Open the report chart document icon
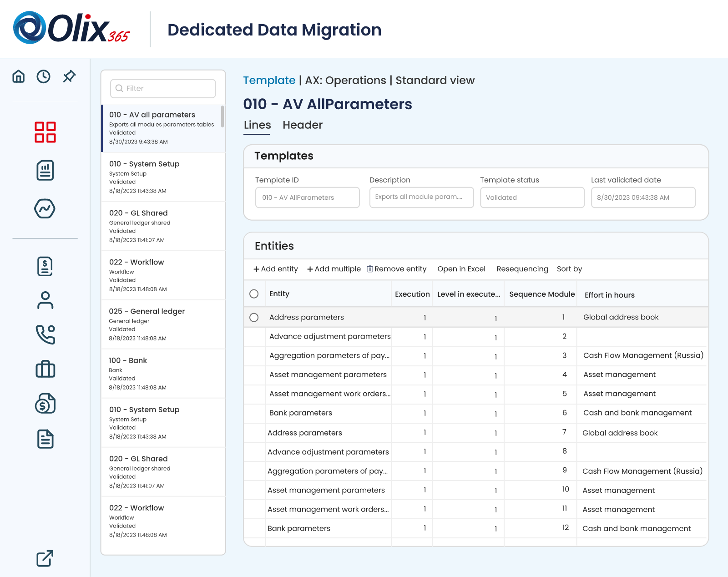The image size is (728, 577). pos(45,170)
